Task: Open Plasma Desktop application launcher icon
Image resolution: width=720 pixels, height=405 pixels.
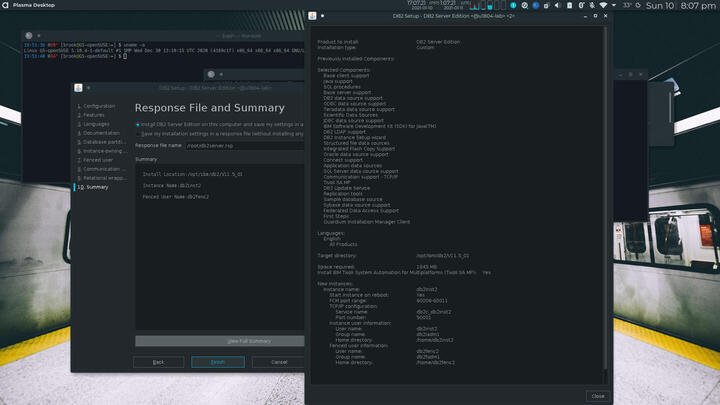Action: (5, 5)
